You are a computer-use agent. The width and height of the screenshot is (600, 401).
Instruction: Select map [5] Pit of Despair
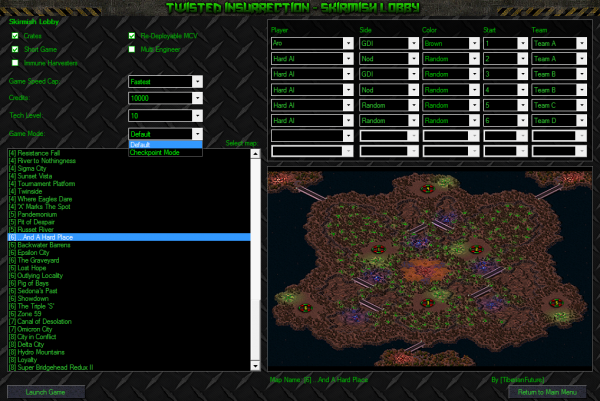pos(129,222)
